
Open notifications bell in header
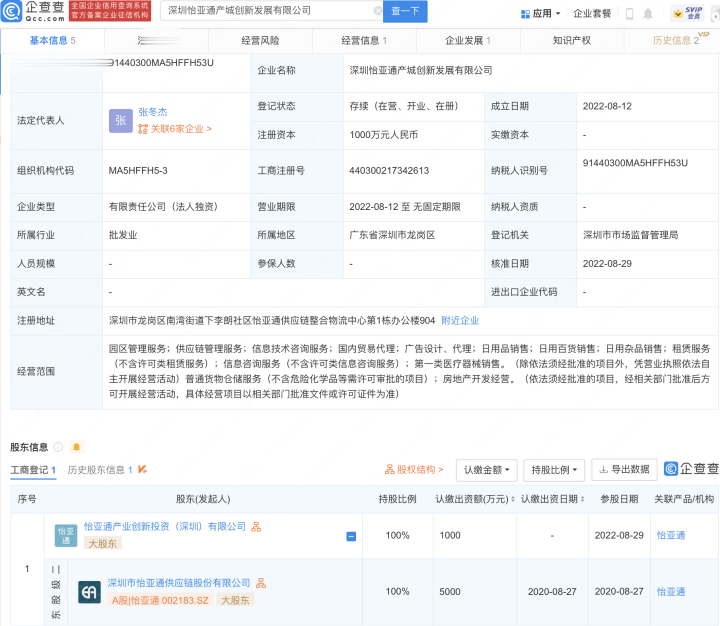coord(648,14)
